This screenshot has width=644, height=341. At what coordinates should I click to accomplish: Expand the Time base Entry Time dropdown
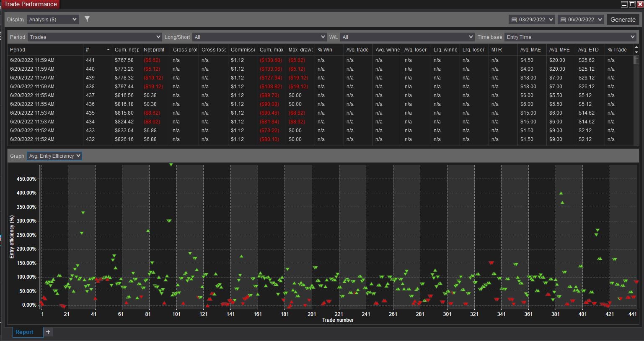[x=570, y=37]
